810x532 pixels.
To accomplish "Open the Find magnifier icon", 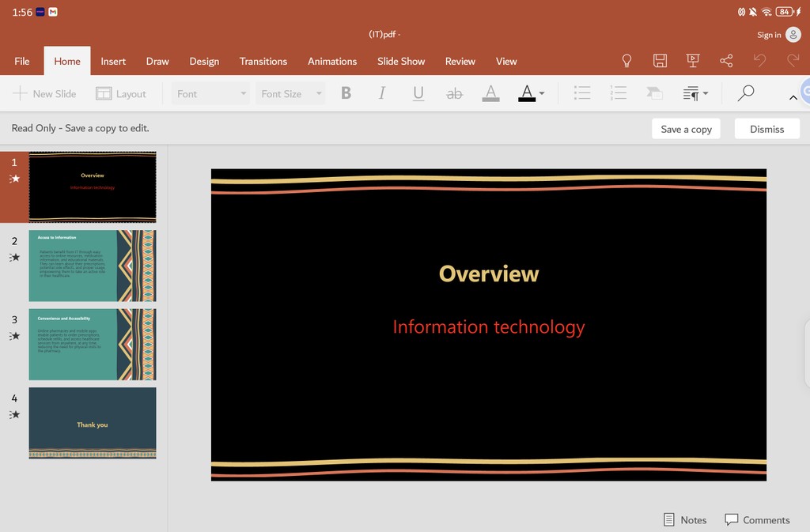I will (x=745, y=93).
